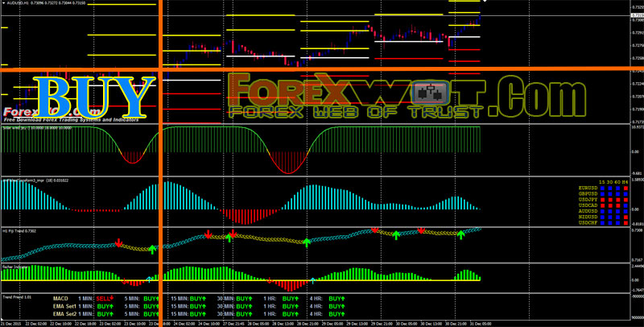Click the EMA Set2 1 MIN BUY signal
The width and height of the screenshot is (644, 327).
click(x=105, y=314)
